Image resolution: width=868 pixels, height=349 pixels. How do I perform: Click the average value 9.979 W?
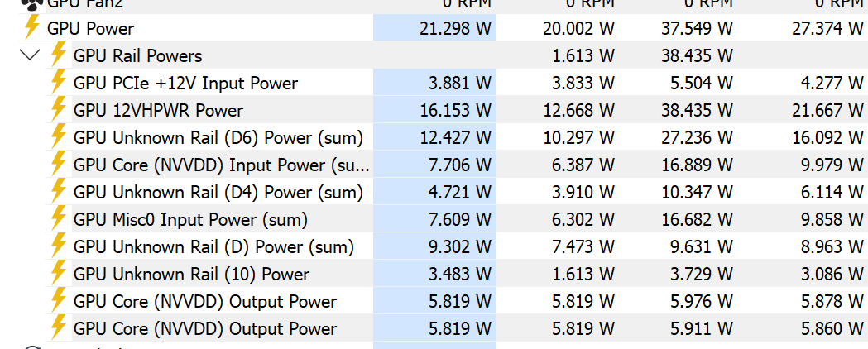[x=832, y=165]
